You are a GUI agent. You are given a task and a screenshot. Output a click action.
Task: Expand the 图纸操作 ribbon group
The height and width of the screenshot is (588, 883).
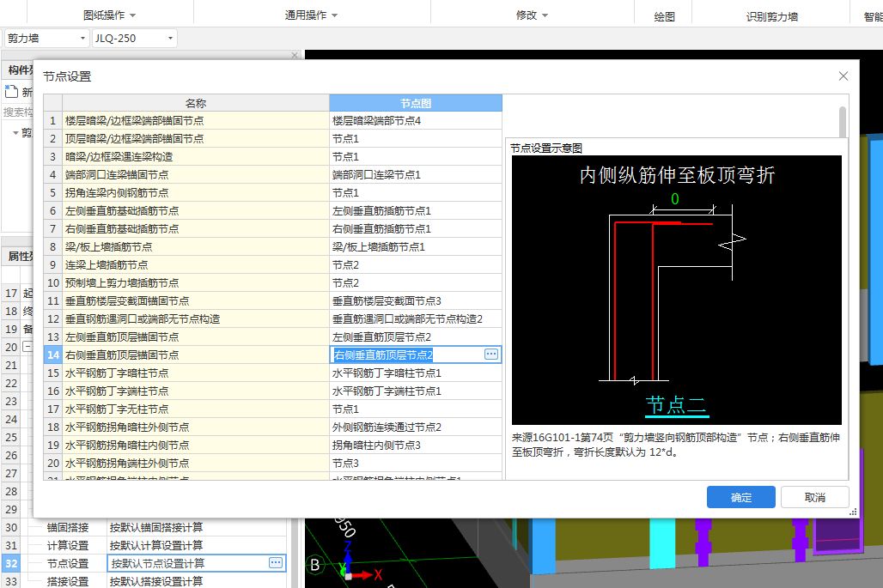(109, 15)
